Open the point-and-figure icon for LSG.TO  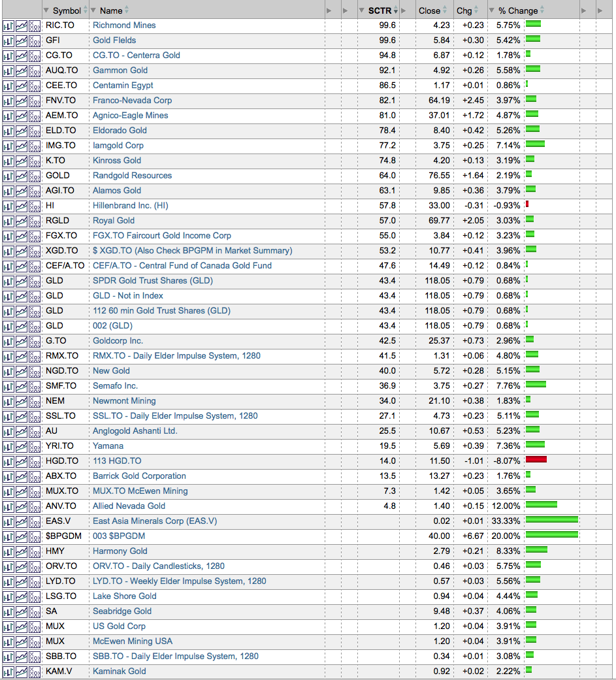pos(35,597)
